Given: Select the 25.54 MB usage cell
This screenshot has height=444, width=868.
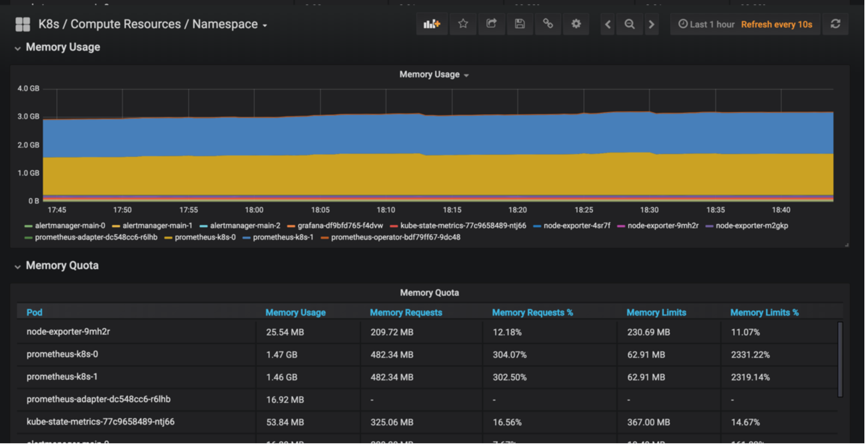Looking at the screenshot, I should (286, 333).
